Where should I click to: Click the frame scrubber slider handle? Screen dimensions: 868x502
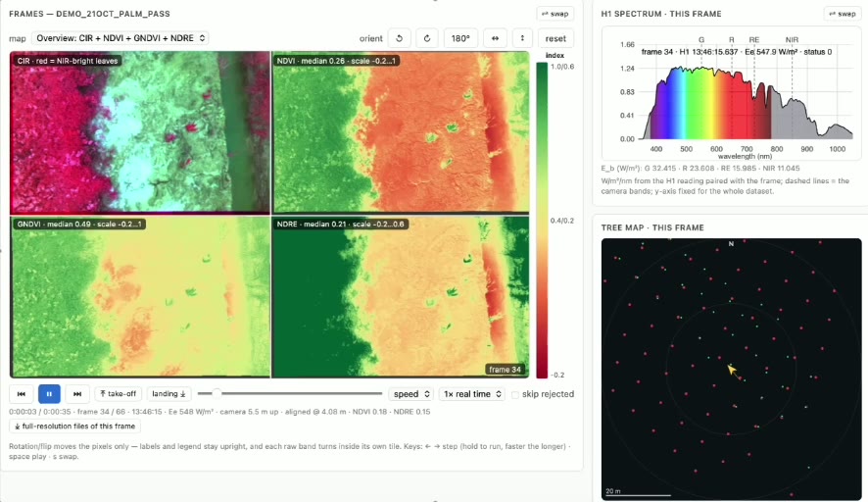click(x=217, y=393)
